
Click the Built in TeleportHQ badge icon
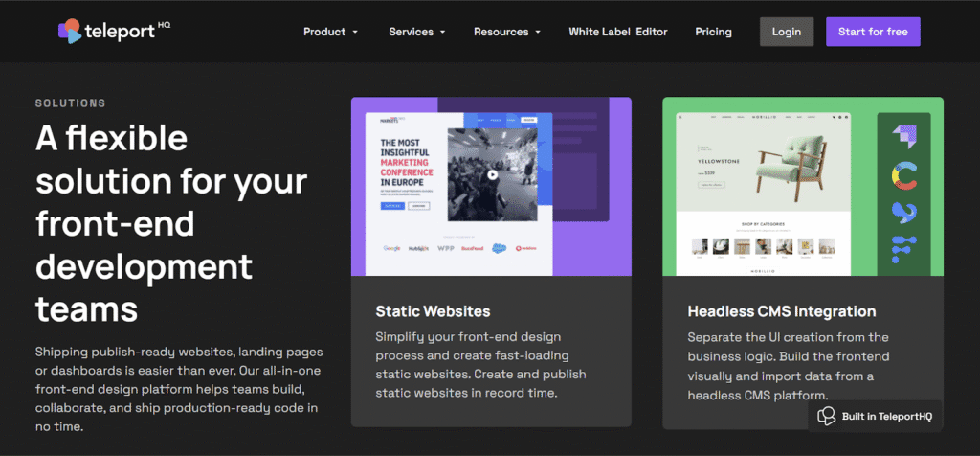828,416
